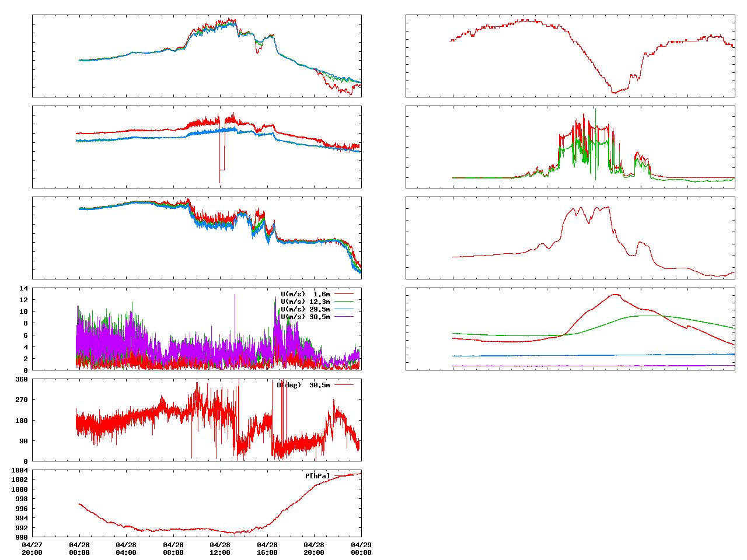Click the 'P[hPa]' legend label
This screenshot has height=560, width=747.
[317, 476]
